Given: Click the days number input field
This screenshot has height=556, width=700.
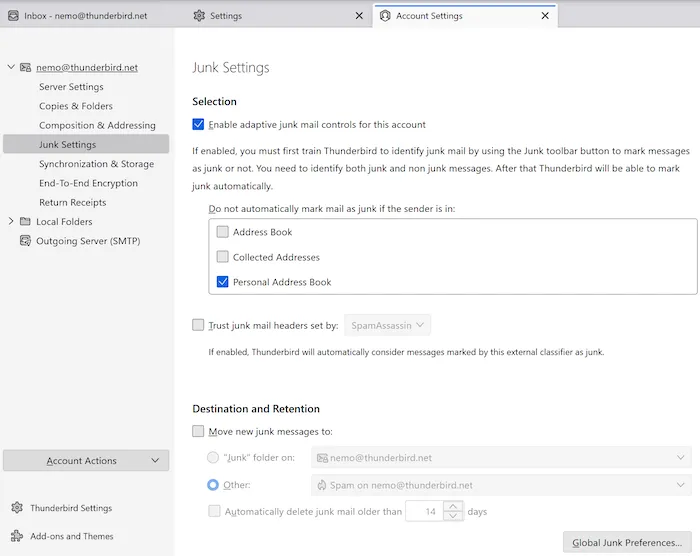Looking at the screenshot, I should pyautogui.click(x=425, y=511).
